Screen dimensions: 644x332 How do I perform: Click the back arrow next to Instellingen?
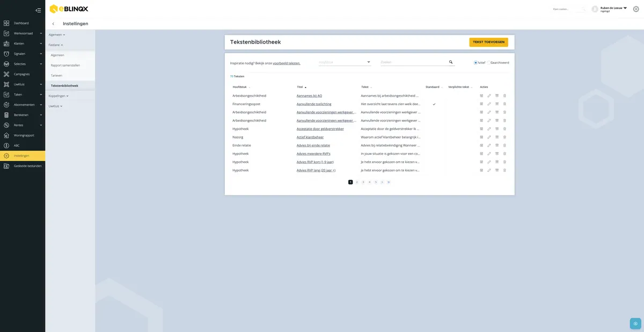53,24
